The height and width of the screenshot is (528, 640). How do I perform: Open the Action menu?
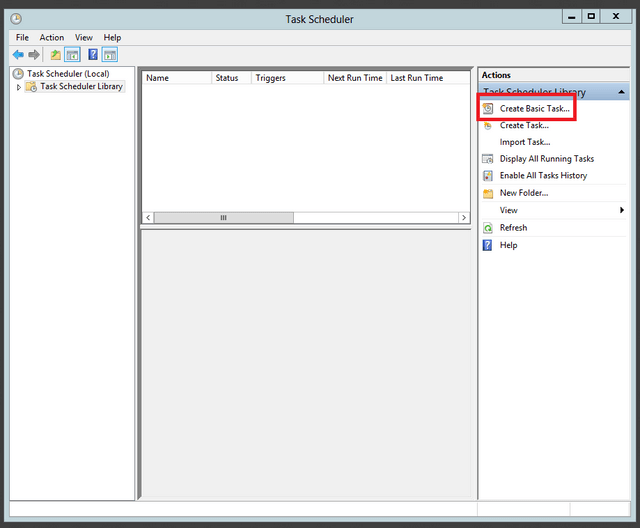tap(52, 38)
